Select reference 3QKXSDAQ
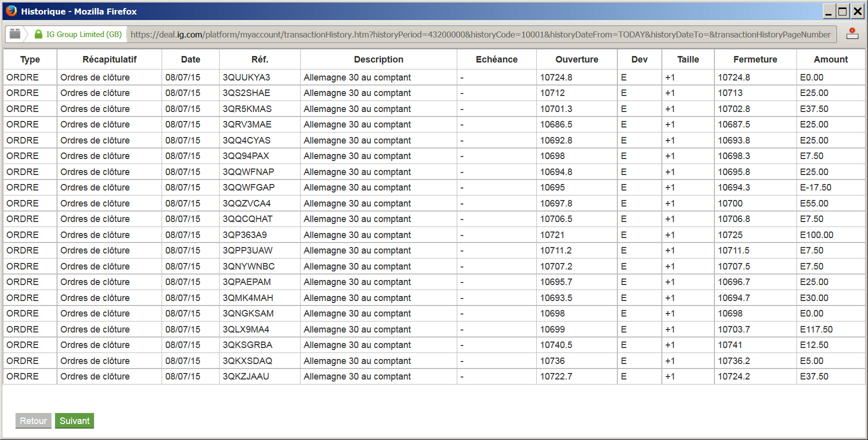The image size is (868, 440). click(248, 361)
